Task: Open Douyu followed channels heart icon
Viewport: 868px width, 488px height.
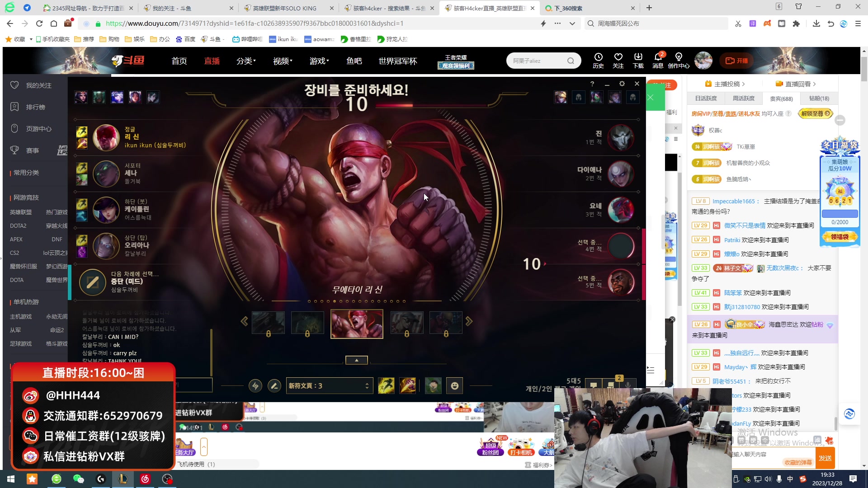Action: coord(618,60)
